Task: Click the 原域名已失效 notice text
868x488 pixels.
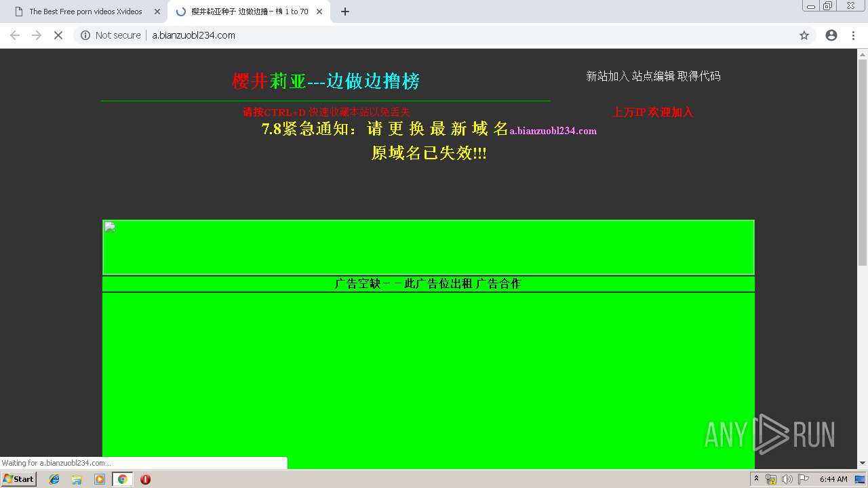Action: click(x=429, y=153)
